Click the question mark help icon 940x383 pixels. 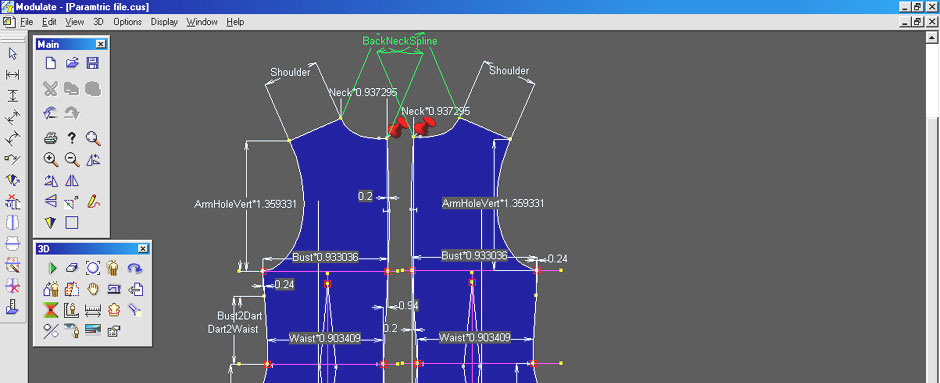72,138
